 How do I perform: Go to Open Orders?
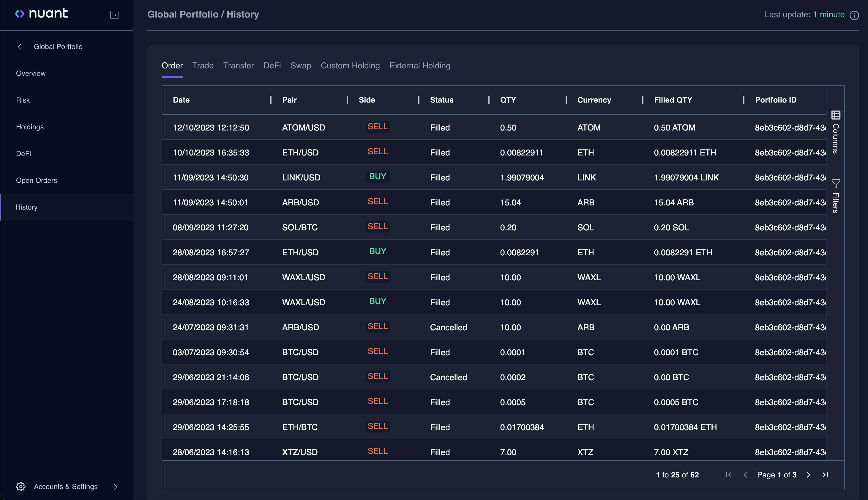click(36, 180)
